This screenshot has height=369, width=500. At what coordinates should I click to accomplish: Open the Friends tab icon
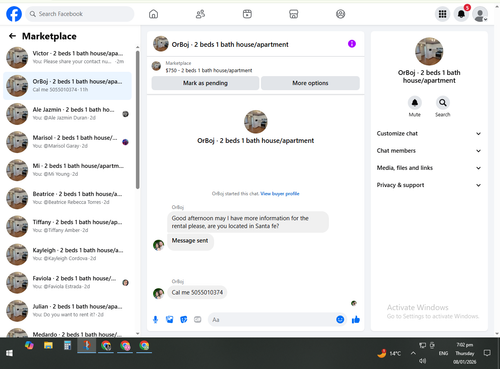pos(200,14)
